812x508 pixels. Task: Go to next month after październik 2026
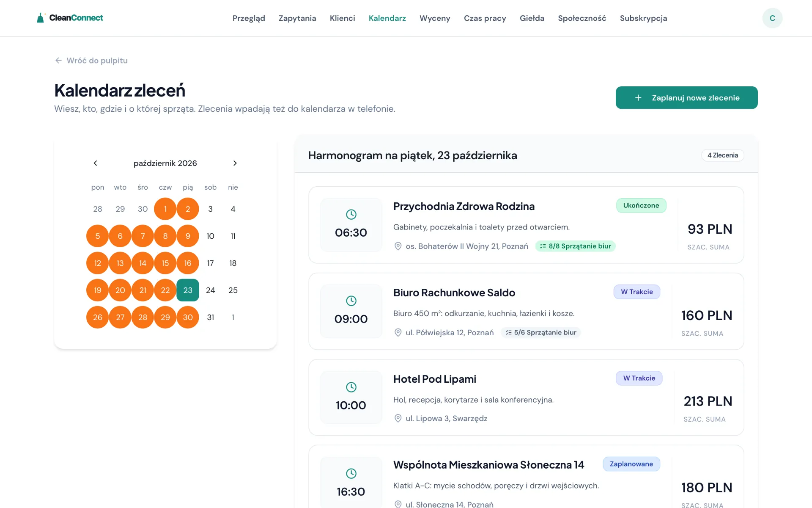tap(235, 163)
